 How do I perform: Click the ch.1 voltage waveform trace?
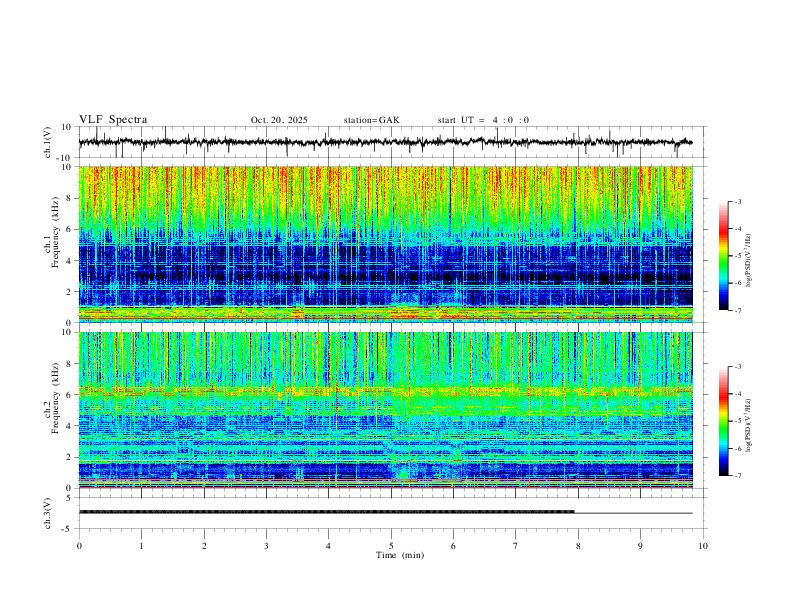385,142
